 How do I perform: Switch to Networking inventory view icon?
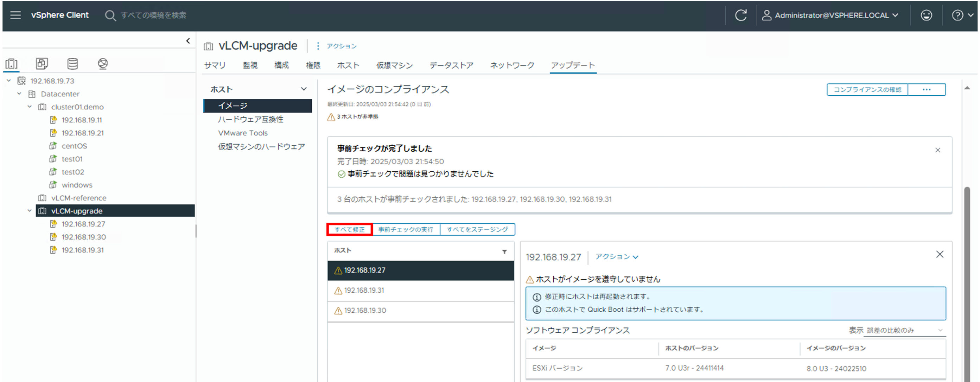coord(103,64)
